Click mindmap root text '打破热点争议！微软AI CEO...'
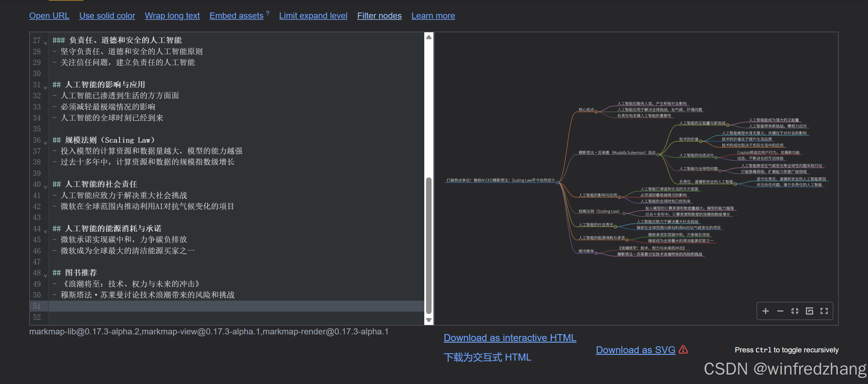 click(500, 180)
